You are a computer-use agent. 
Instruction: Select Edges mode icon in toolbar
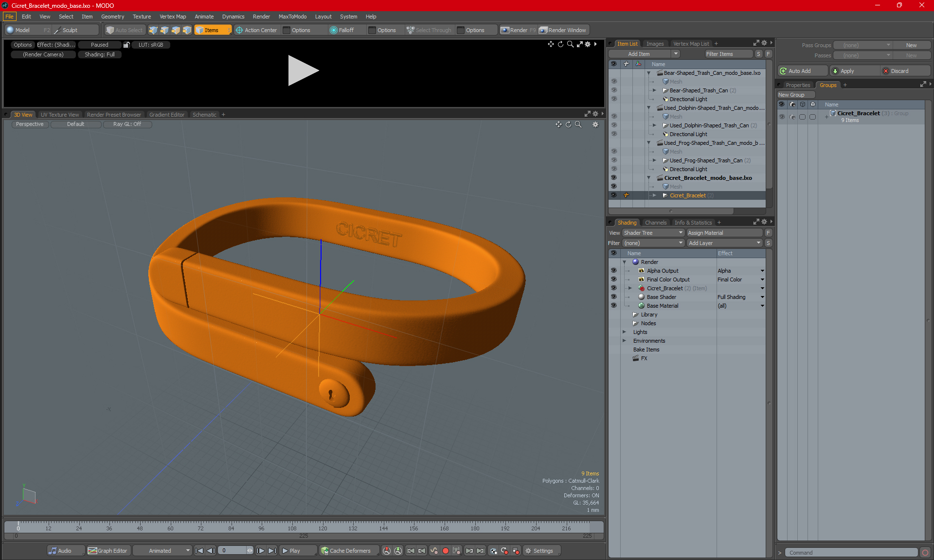pos(164,30)
